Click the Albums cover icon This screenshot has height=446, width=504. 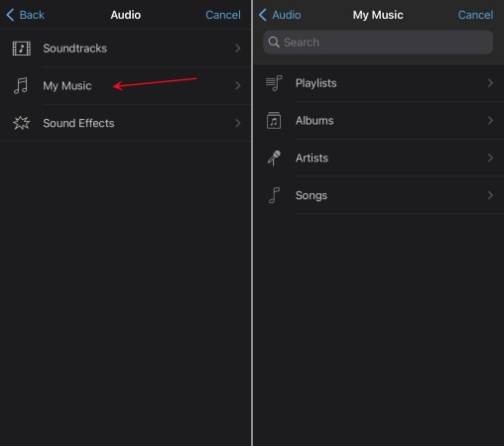274,121
